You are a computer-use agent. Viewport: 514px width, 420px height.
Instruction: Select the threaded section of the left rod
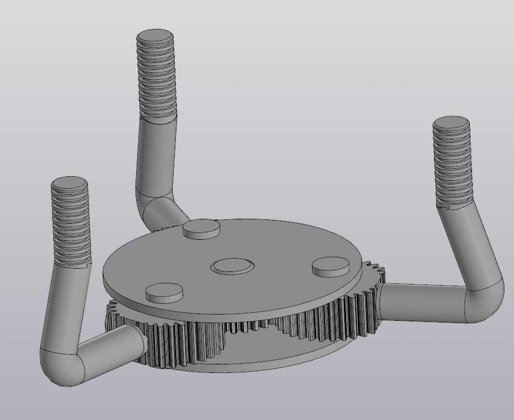(70, 227)
